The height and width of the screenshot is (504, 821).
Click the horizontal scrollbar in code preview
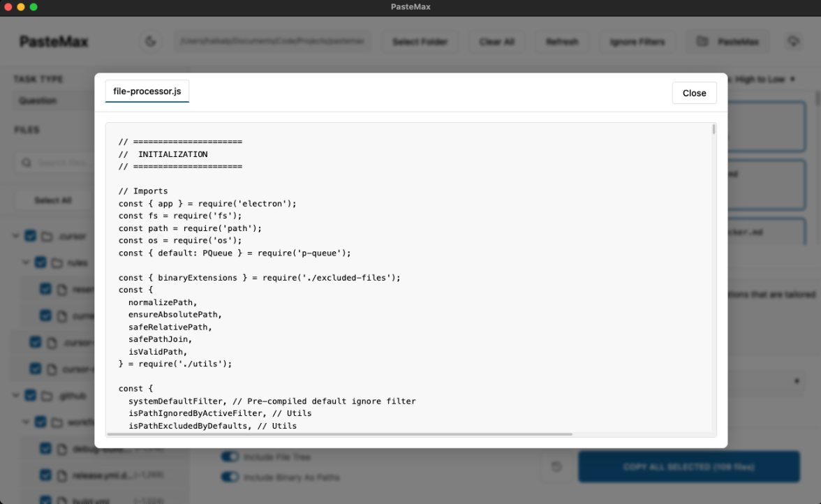[x=339, y=434]
